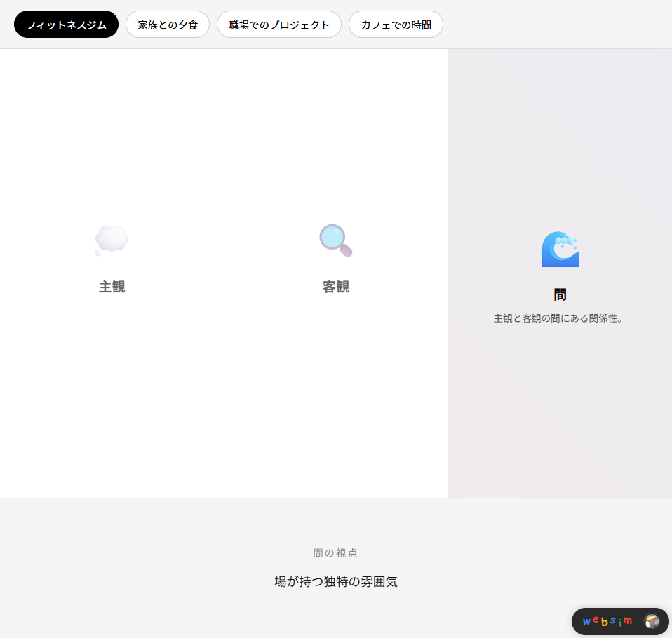Image resolution: width=672 pixels, height=638 pixels.
Task: Click the gray footer area left of 間の視点
Action: click(140, 554)
